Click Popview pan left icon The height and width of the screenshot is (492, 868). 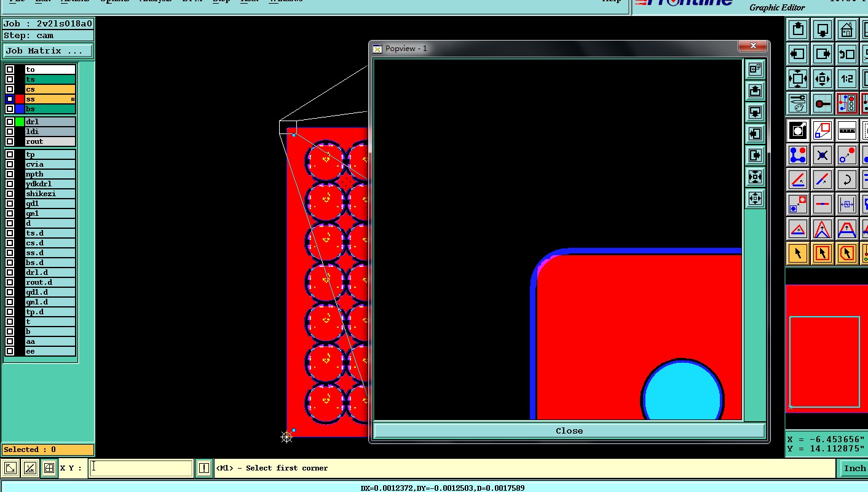755,133
